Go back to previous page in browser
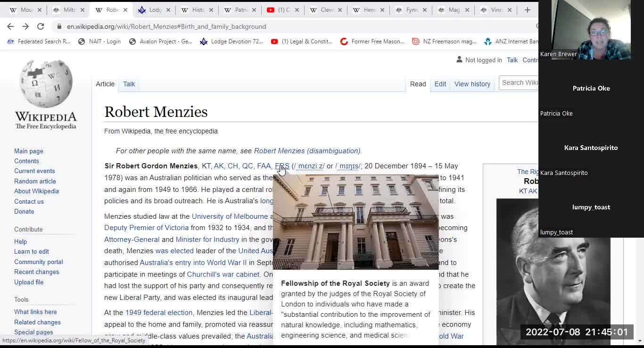The width and height of the screenshot is (644, 348). pos(10,26)
